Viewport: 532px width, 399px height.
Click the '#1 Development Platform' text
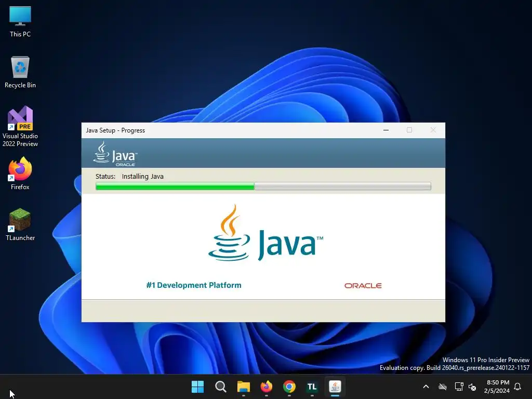(194, 285)
